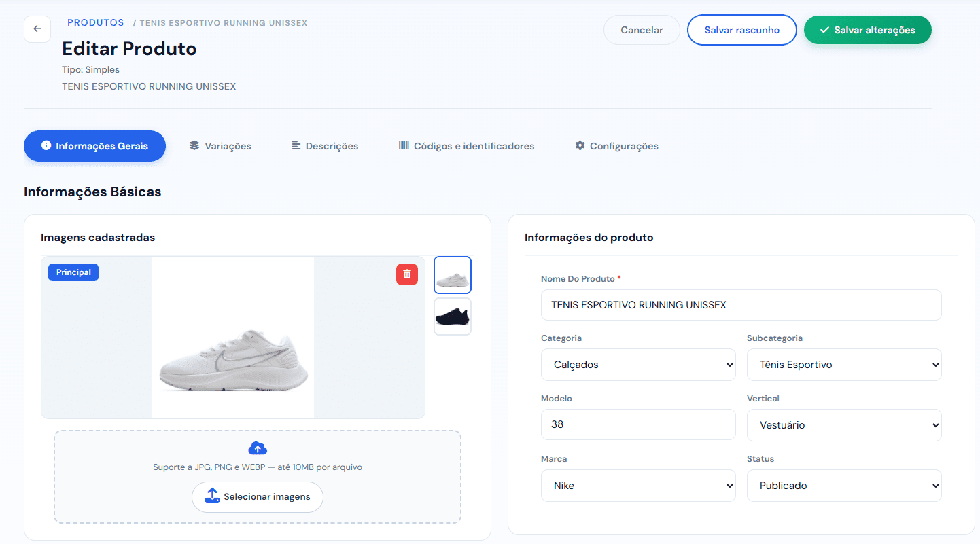Image resolution: width=980 pixels, height=544 pixels.
Task: Open the Subcategoria dropdown showing Tênis Esportivo
Action: click(844, 365)
